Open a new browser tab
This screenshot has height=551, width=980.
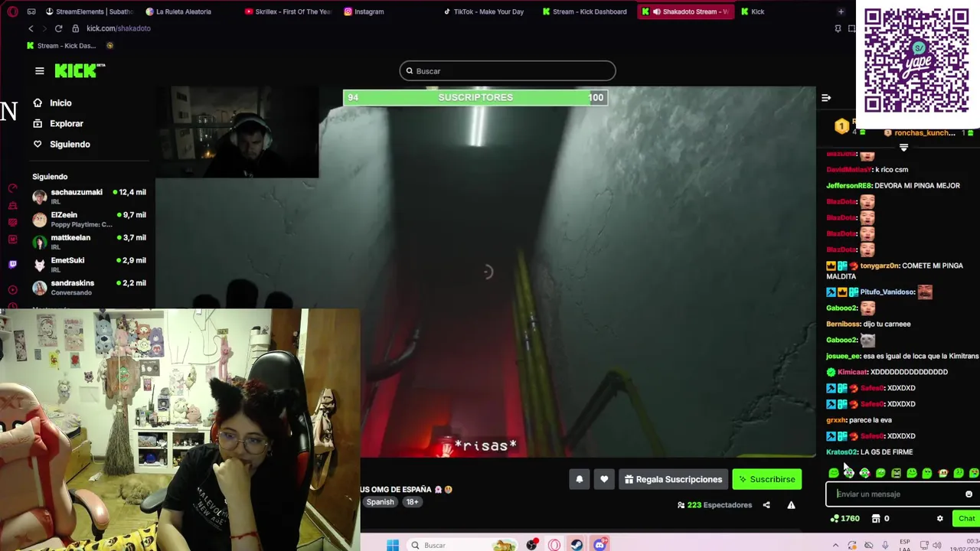(x=841, y=11)
